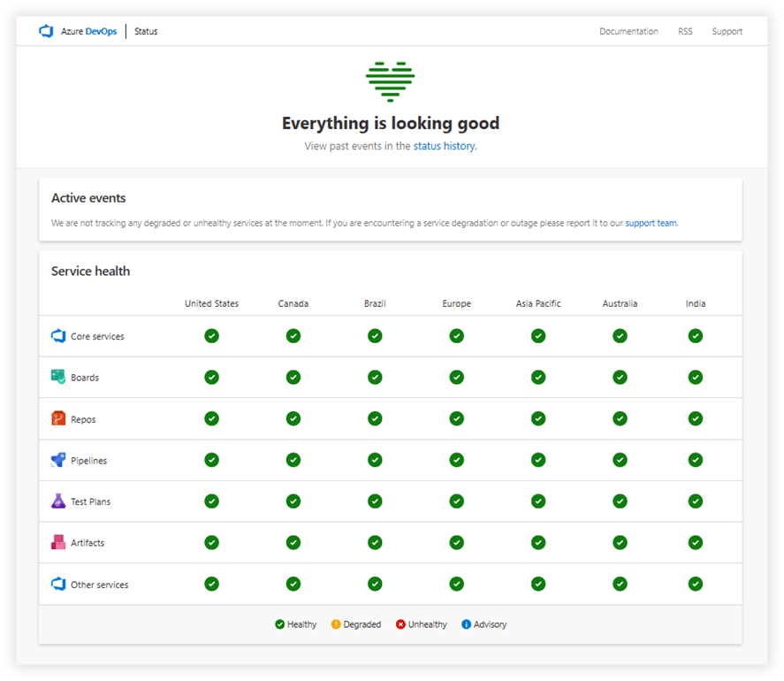The height and width of the screenshot is (681, 784).
Task: Select the Boards icon
Action: pos(57,377)
